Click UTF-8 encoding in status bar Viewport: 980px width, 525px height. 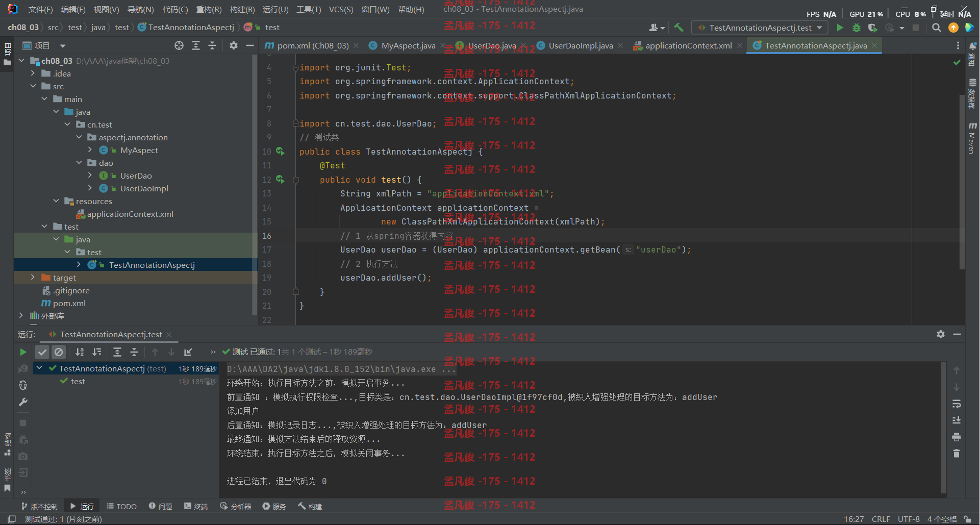pos(909,519)
